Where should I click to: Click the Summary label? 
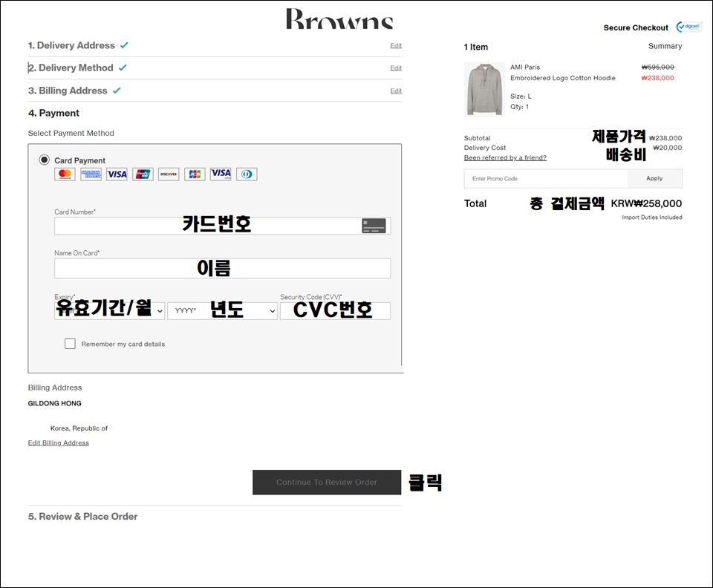pos(665,46)
